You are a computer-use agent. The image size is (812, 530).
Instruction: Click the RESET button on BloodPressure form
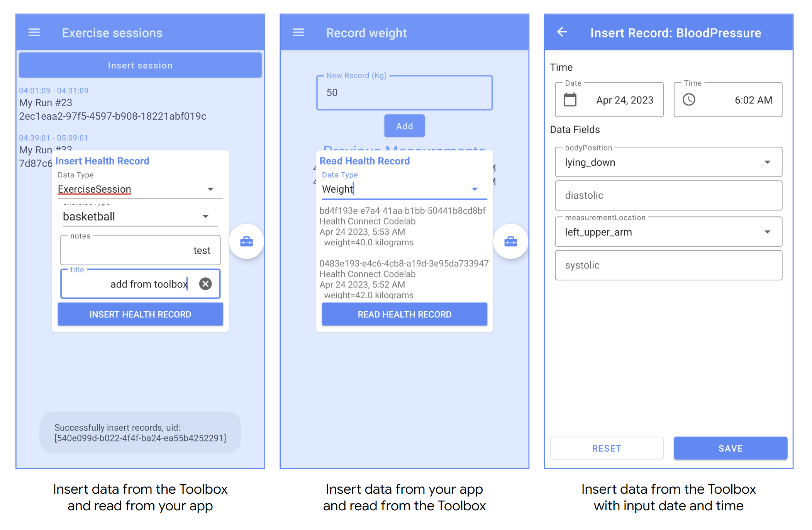(x=607, y=448)
